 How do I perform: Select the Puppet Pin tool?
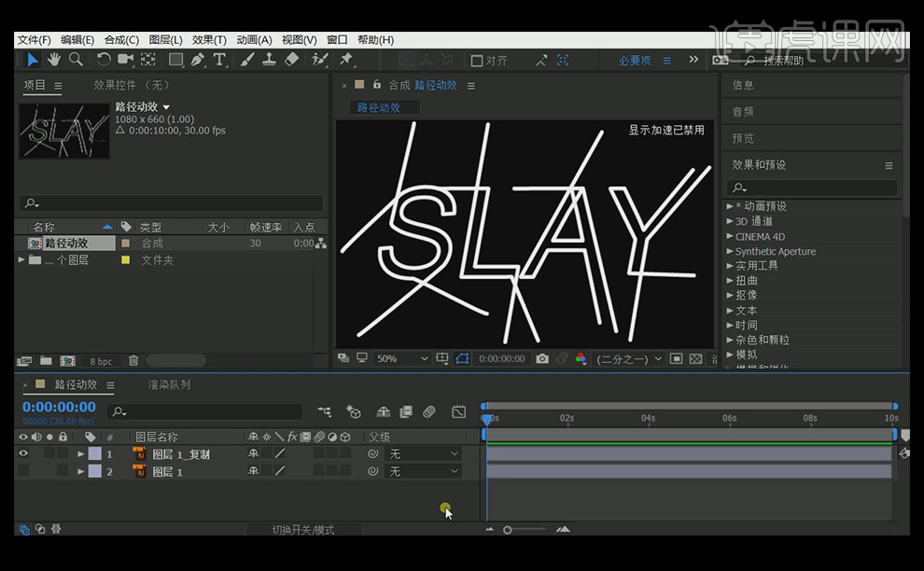pyautogui.click(x=346, y=60)
